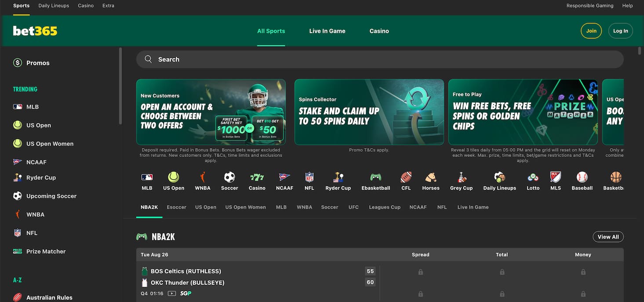Open New Customers two offers banner
The height and width of the screenshot is (302, 644).
point(211,112)
